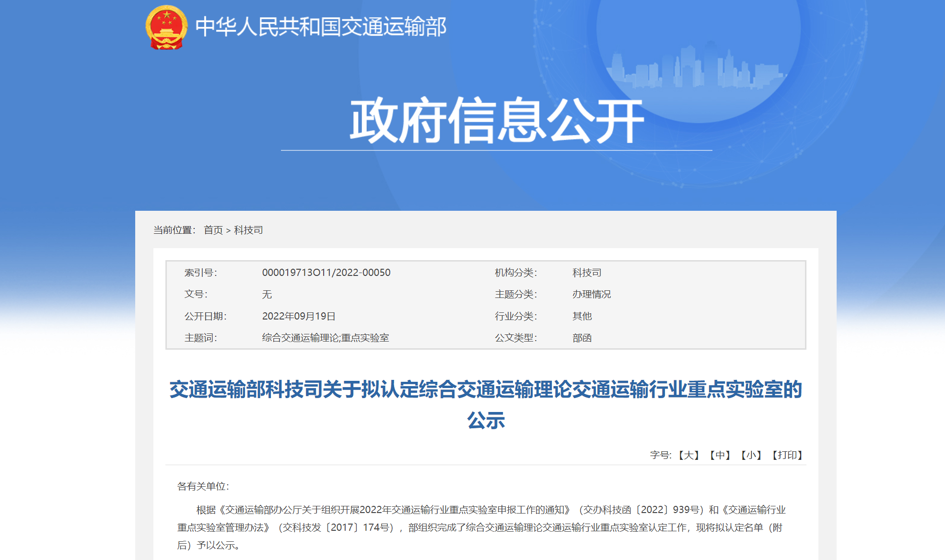Click the index number 000019713O11/2022-00050
Image resolution: width=945 pixels, height=560 pixels.
(326, 273)
